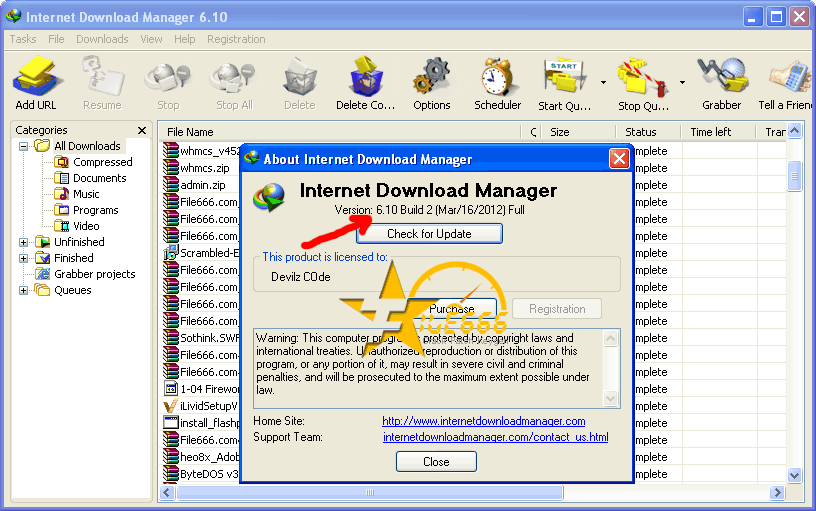Open the Registration menu

coord(236,40)
